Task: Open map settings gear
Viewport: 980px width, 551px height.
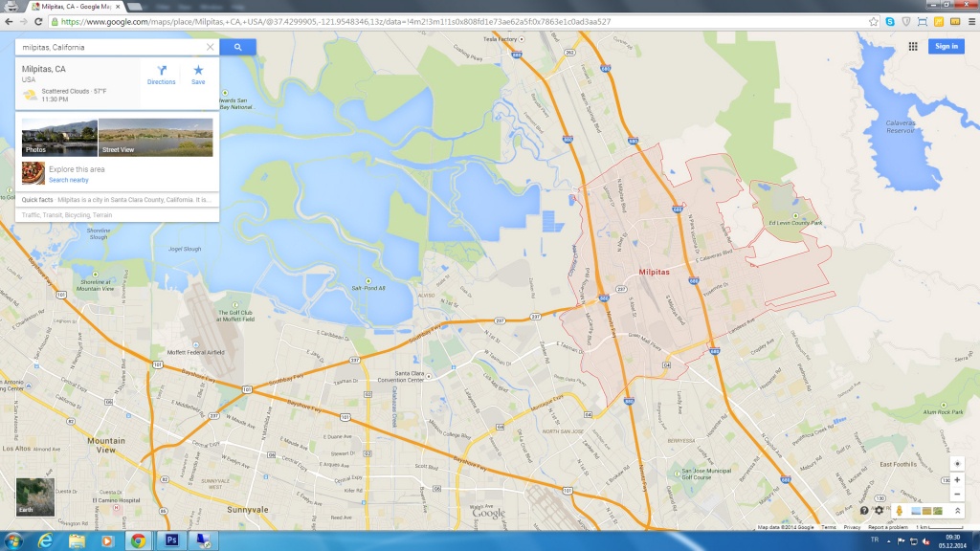Action: [x=879, y=511]
